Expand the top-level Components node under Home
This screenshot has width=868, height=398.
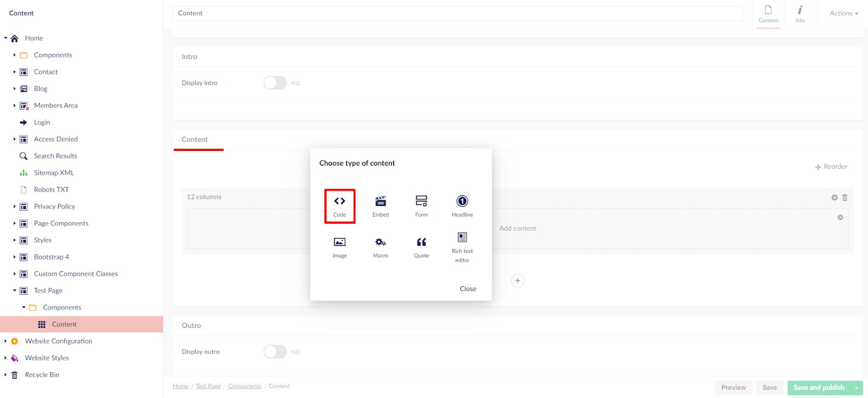[14, 55]
